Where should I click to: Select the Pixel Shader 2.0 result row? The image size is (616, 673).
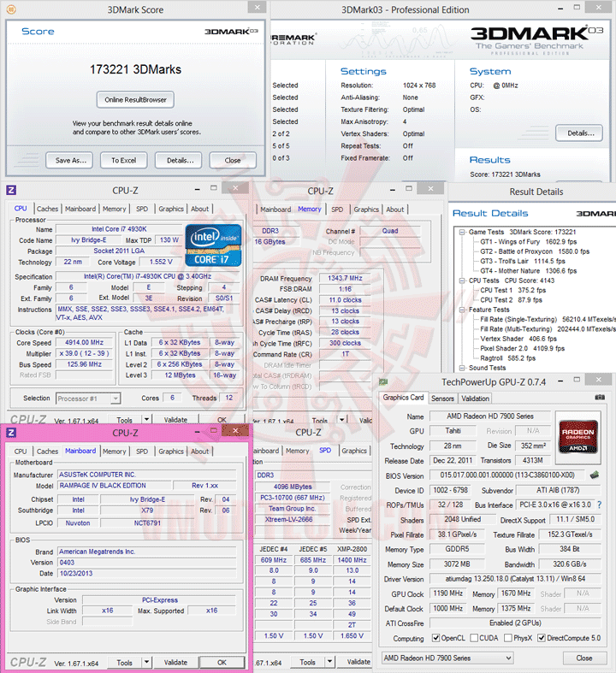[x=522, y=349]
